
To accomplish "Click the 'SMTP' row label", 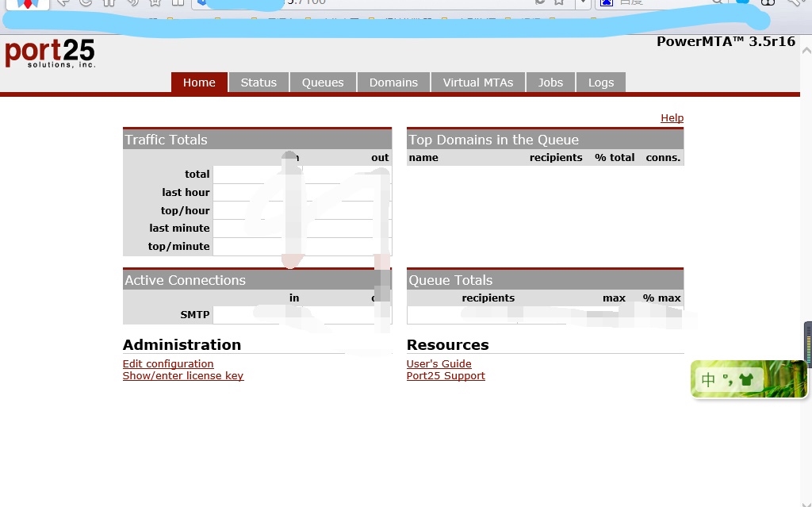I will (x=195, y=315).
